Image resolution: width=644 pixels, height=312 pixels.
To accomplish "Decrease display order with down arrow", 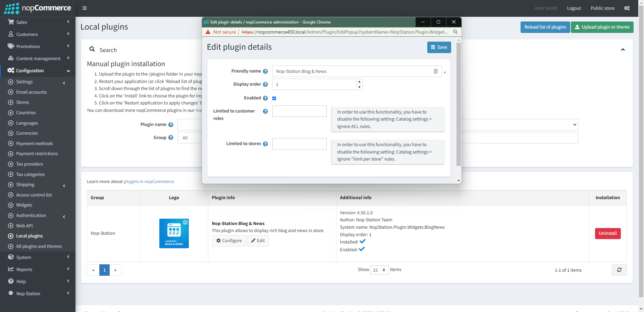I will pos(360,87).
